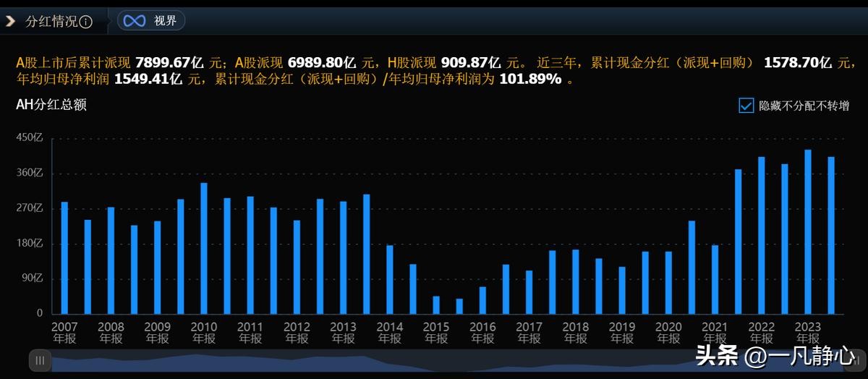Click the info icon beside 分红情况
Viewport: 868px width, 379px height.
86,22
